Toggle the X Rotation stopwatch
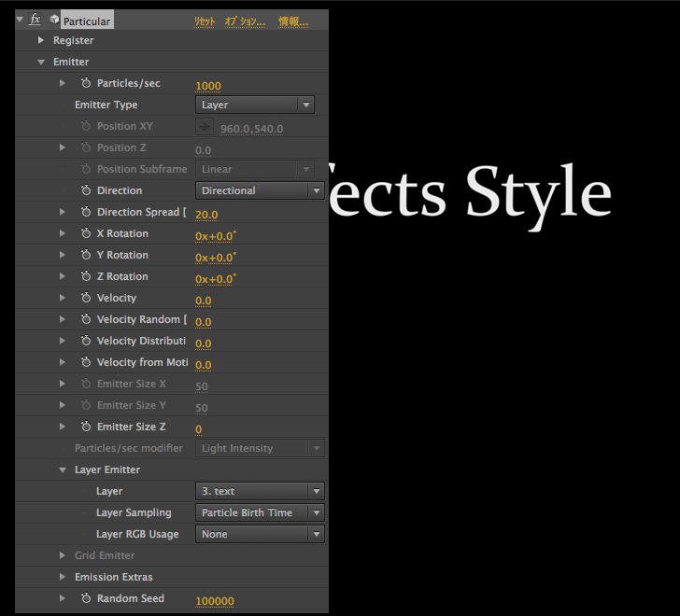680x616 pixels. coord(86,234)
